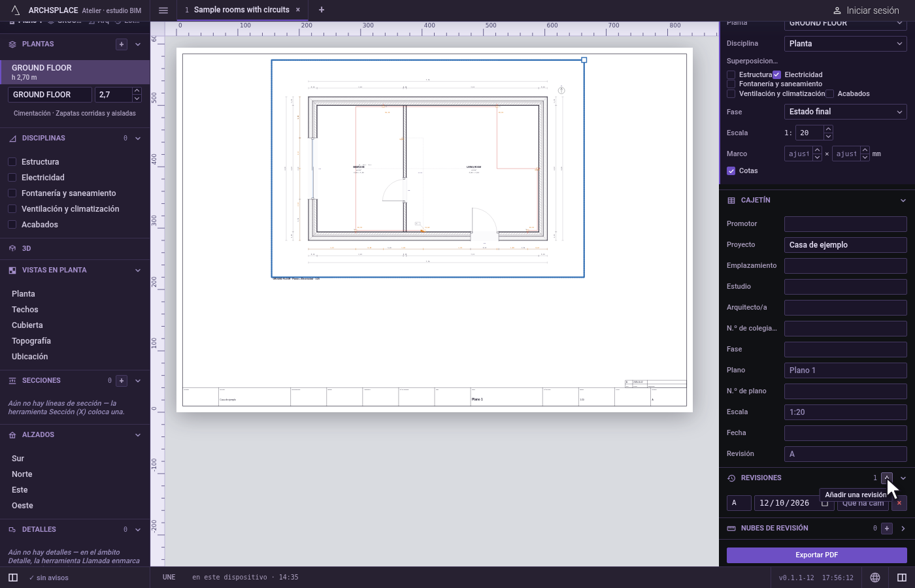Toggle the left sidebar panel icon
The width and height of the screenshot is (915, 588).
(13, 578)
